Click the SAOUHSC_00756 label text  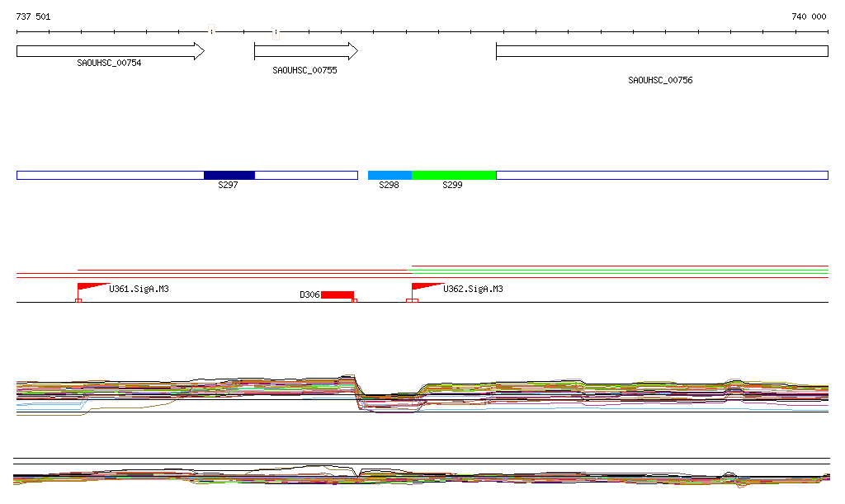pos(660,80)
